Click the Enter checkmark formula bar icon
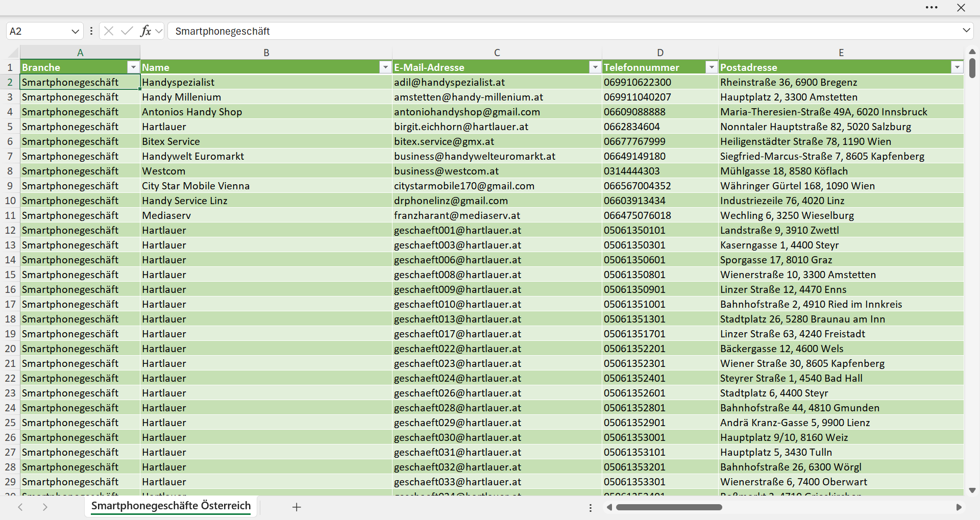Screen dimensions: 980x520 tap(127, 31)
